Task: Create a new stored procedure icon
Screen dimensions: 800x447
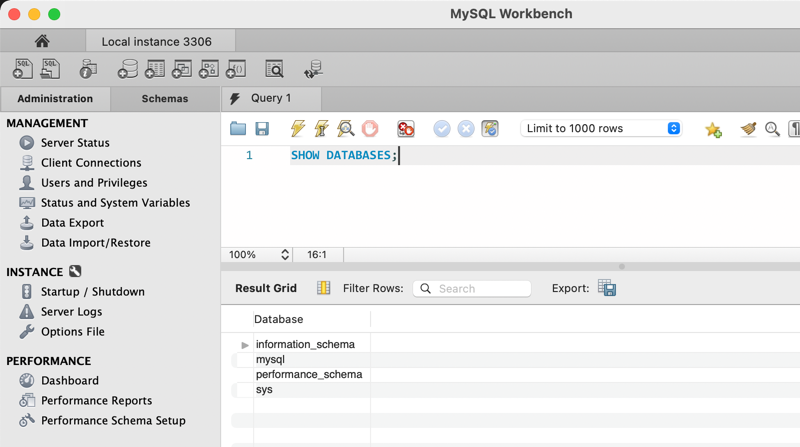Action: point(209,69)
